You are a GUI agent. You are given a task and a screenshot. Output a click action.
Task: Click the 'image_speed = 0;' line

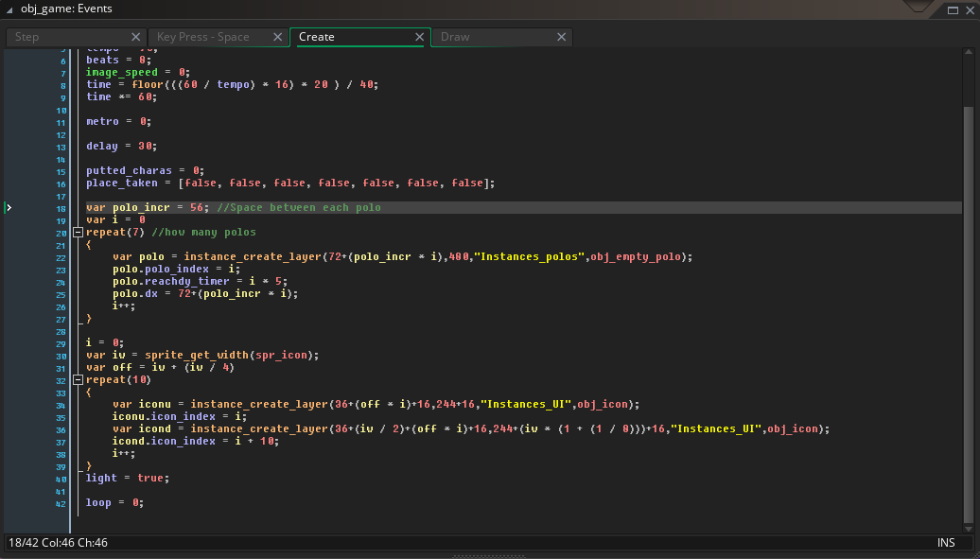click(138, 73)
